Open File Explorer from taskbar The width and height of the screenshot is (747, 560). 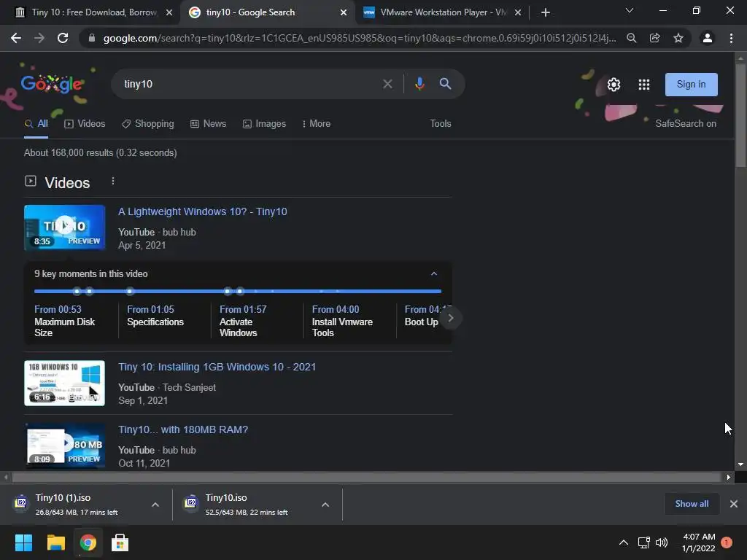pos(55,542)
